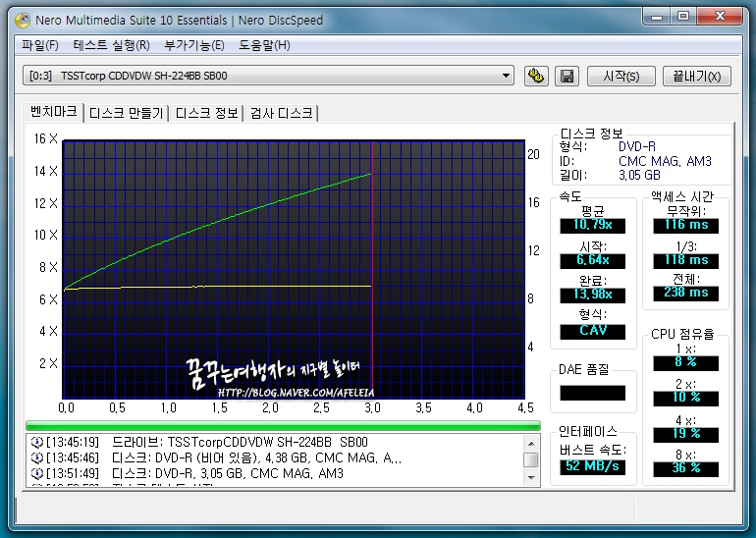Click the disc ID CMC MAG, AM3
This screenshot has width=756, height=538.
[x=665, y=161]
